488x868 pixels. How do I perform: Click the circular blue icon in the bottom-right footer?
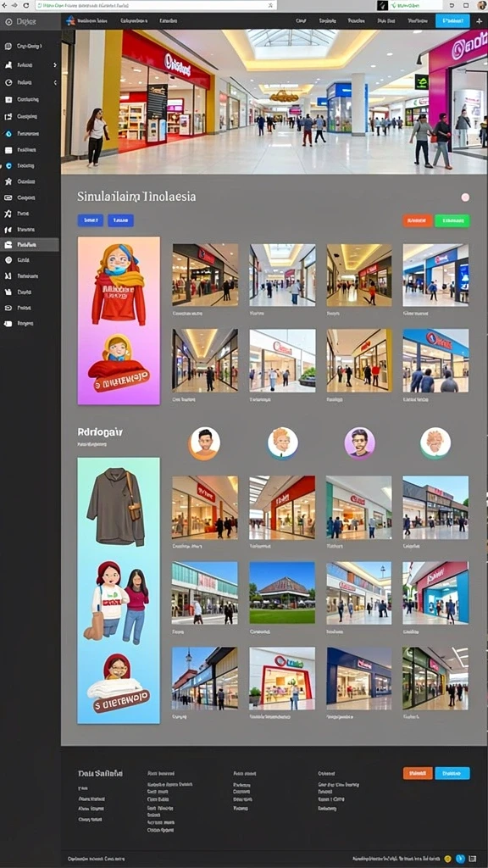point(460,859)
